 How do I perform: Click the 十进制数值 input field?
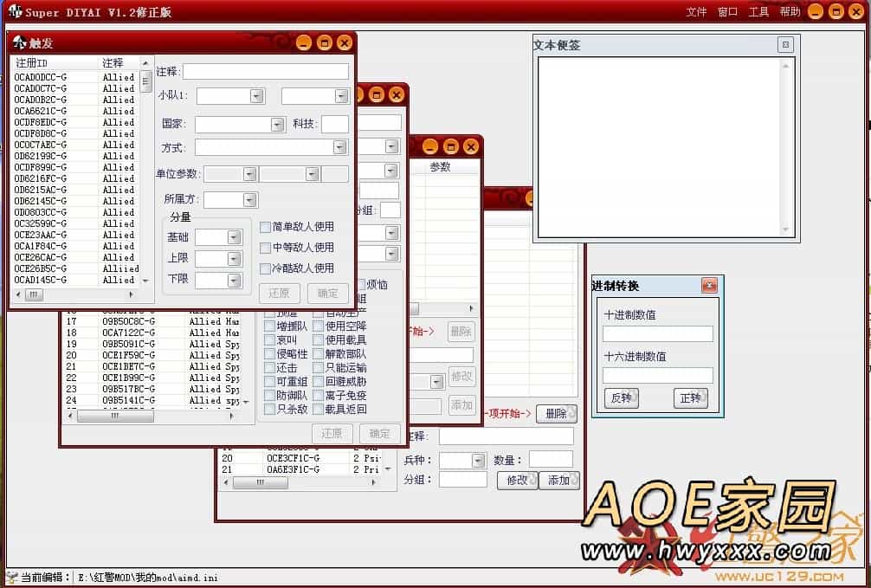point(658,333)
